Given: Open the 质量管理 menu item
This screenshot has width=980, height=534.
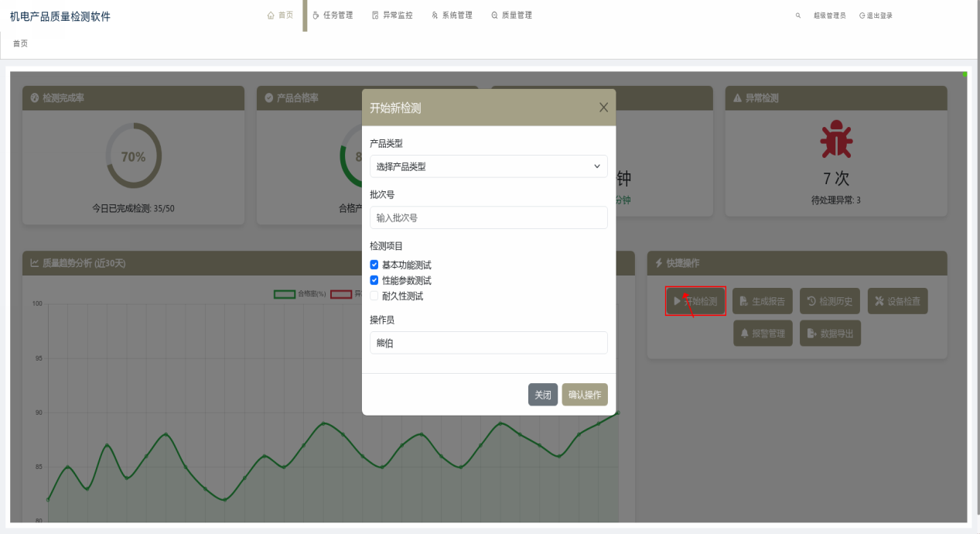Looking at the screenshot, I should (511, 15).
